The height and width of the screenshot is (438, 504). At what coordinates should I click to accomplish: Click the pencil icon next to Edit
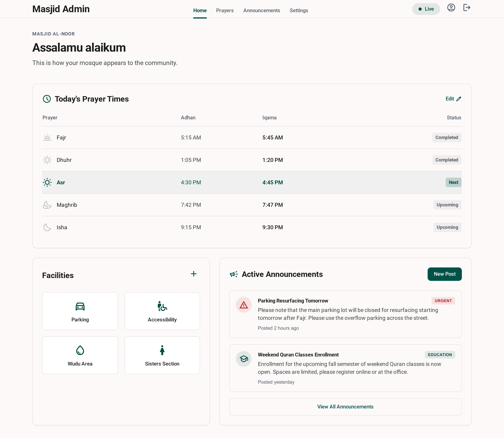(x=459, y=99)
